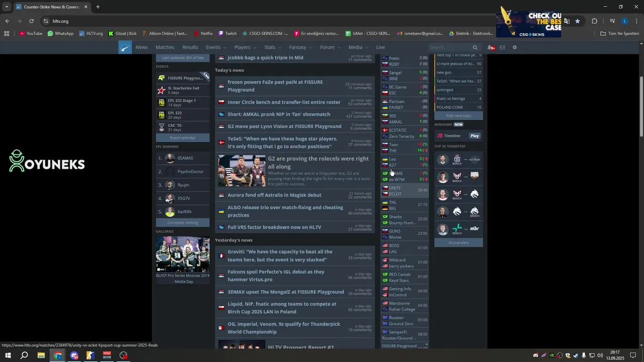Open the Matches page
The image size is (644, 362).
pyautogui.click(x=165, y=47)
